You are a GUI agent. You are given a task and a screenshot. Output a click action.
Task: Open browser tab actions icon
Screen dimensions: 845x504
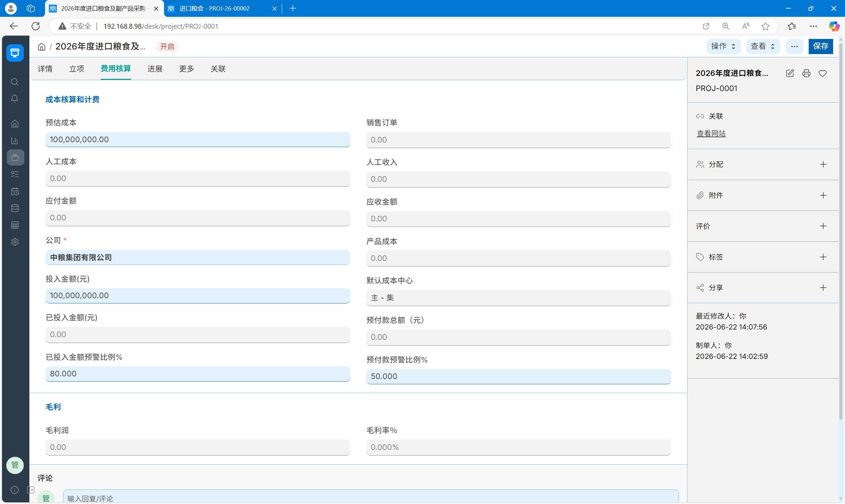click(31, 9)
